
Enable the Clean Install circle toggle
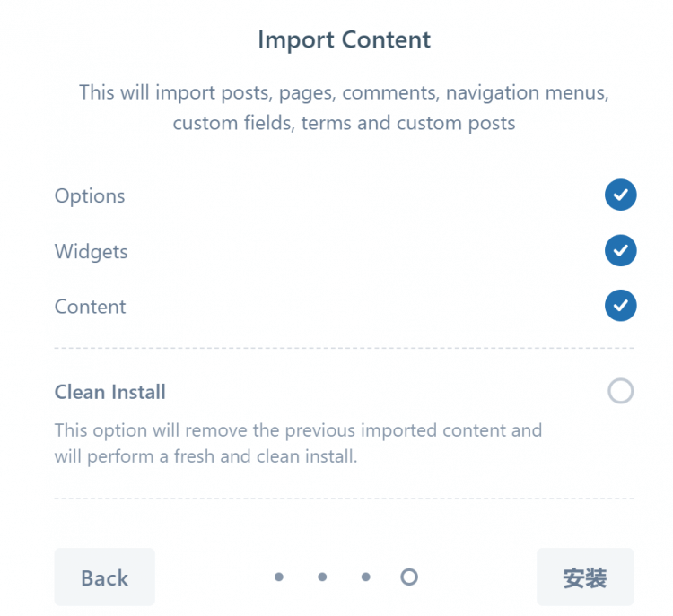click(620, 391)
